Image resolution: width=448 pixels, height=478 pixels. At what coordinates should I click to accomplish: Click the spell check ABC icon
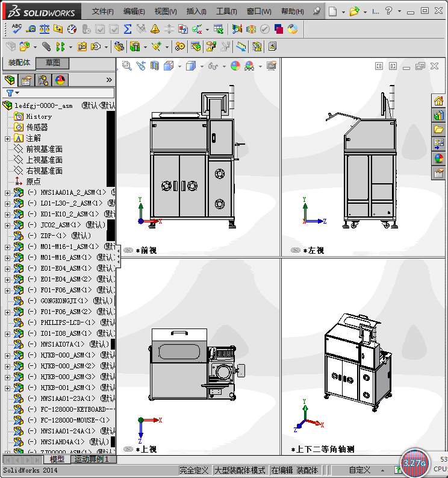coord(16,29)
